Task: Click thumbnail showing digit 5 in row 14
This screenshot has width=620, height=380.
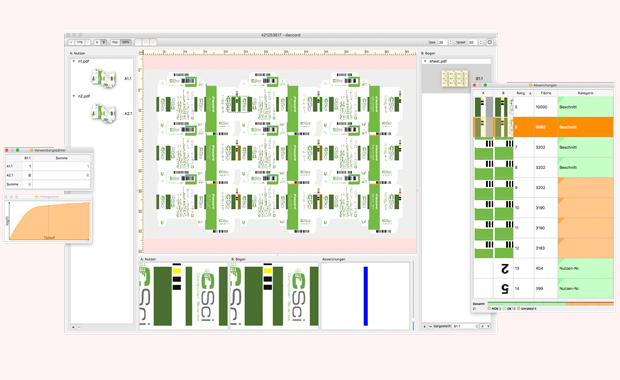Action: pos(503,289)
